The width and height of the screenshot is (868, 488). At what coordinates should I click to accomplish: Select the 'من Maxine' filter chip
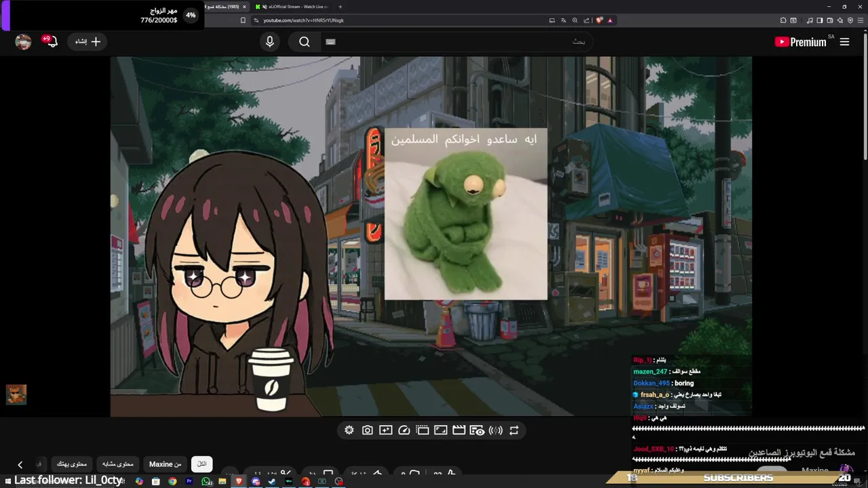tap(165, 464)
